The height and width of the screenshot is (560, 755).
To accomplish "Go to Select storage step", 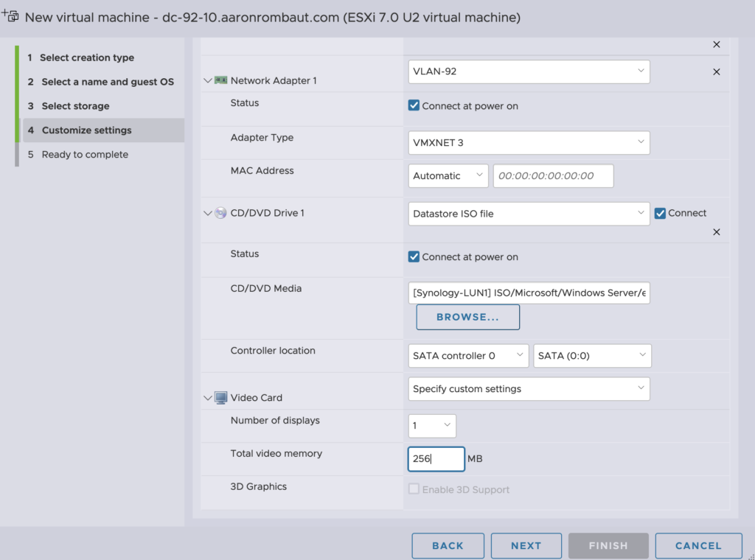I will click(x=75, y=106).
